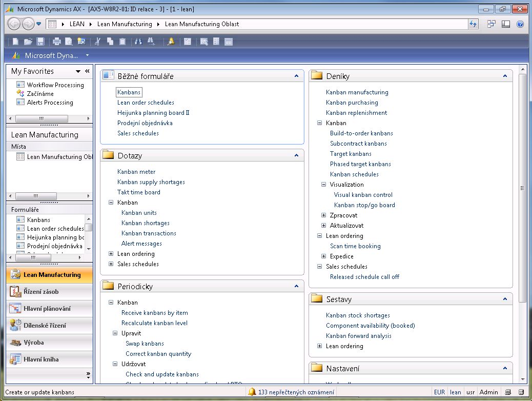Open Help with the blue question mark
This screenshot has height=401, width=532.
pyautogui.click(x=520, y=24)
